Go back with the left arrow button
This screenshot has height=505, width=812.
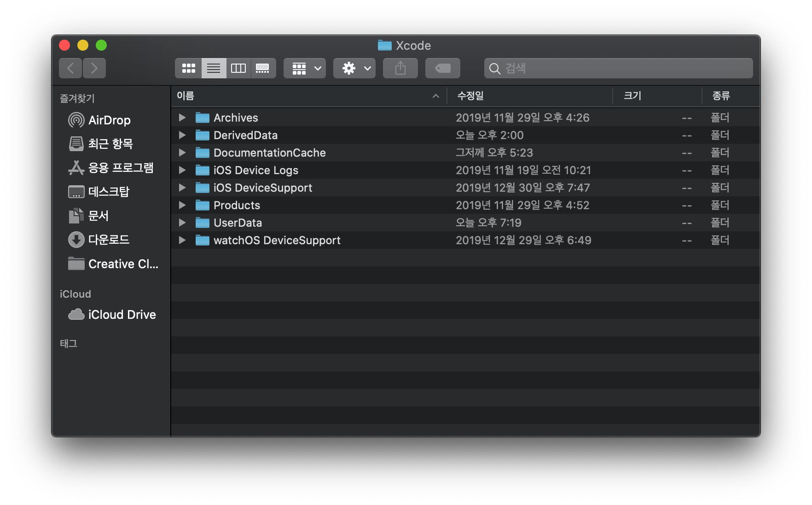tap(70, 68)
